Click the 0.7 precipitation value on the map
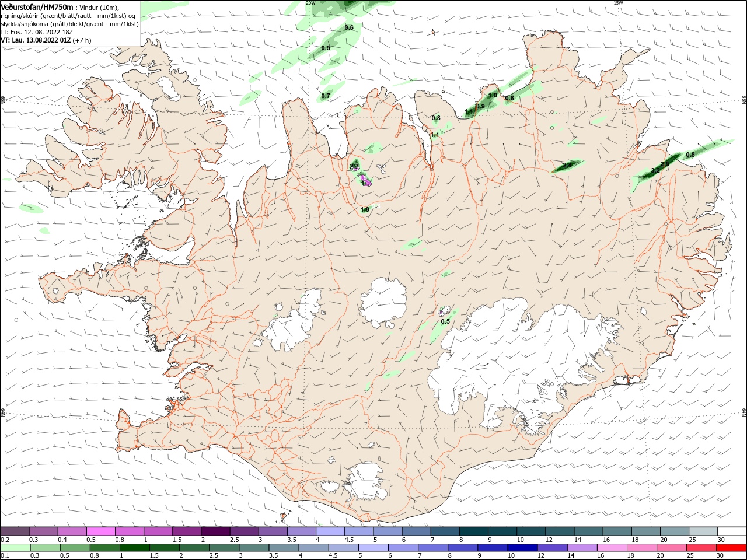Screen dimensions: 747x560 (x=326, y=96)
